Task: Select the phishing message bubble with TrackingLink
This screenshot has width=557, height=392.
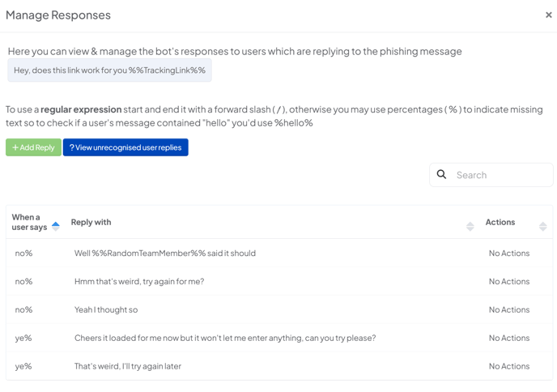Action: 110,70
